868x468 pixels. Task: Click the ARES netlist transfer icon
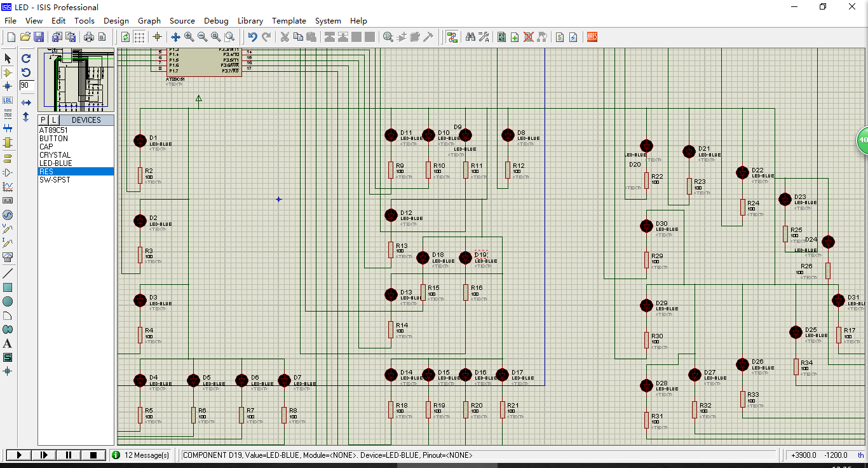[592, 37]
